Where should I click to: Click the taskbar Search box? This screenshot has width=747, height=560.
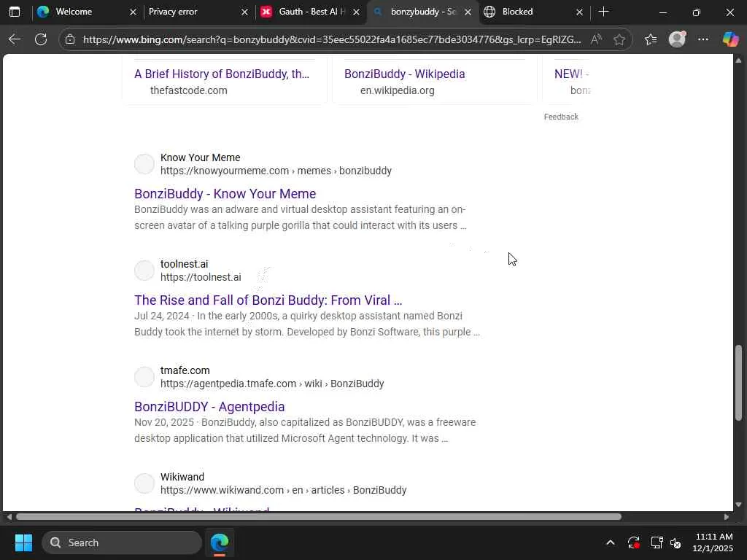(x=122, y=542)
